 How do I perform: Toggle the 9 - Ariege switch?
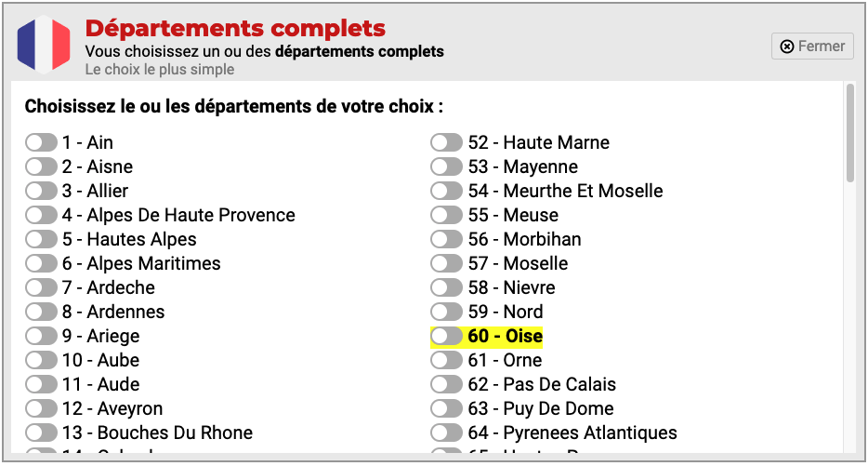41,336
